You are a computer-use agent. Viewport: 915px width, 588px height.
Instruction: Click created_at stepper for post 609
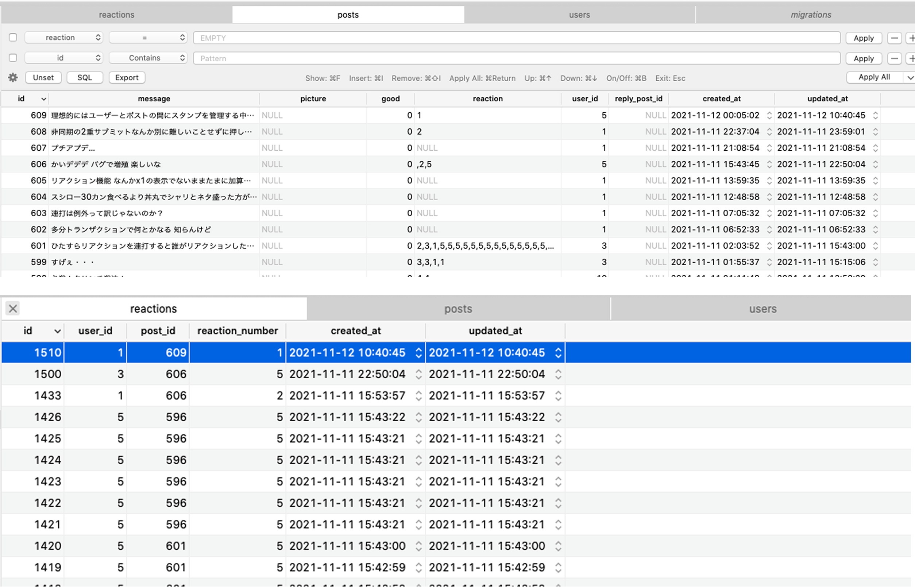769,115
